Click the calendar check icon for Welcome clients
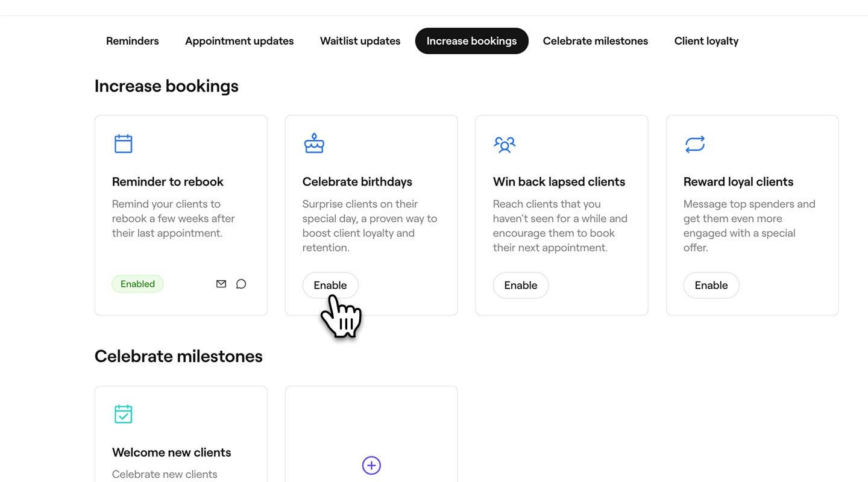Screen dimensions: 868x482 pos(123,414)
